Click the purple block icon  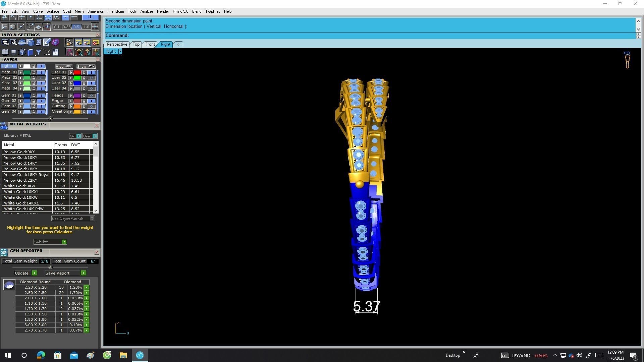coord(55,42)
